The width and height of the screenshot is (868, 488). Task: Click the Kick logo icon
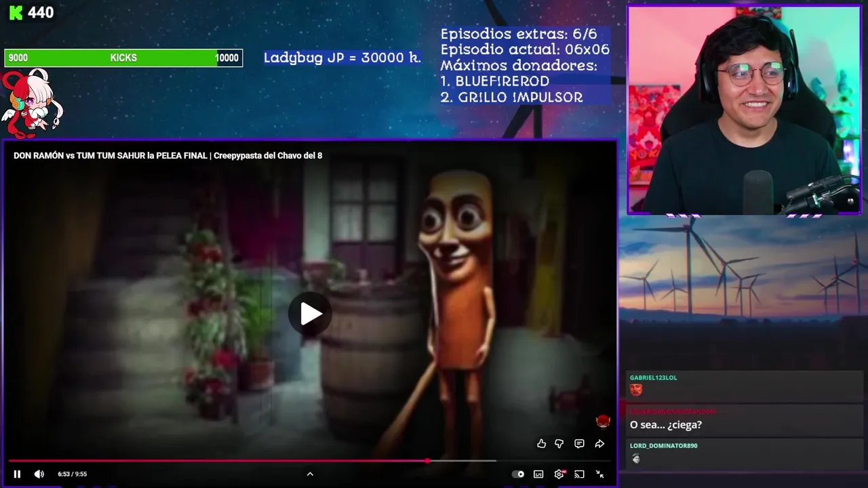coord(15,12)
